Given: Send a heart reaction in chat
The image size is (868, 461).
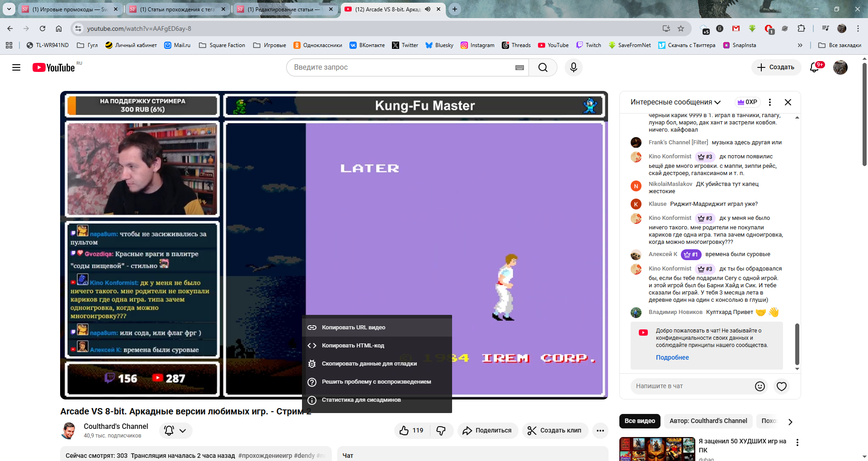Looking at the screenshot, I should (x=782, y=386).
